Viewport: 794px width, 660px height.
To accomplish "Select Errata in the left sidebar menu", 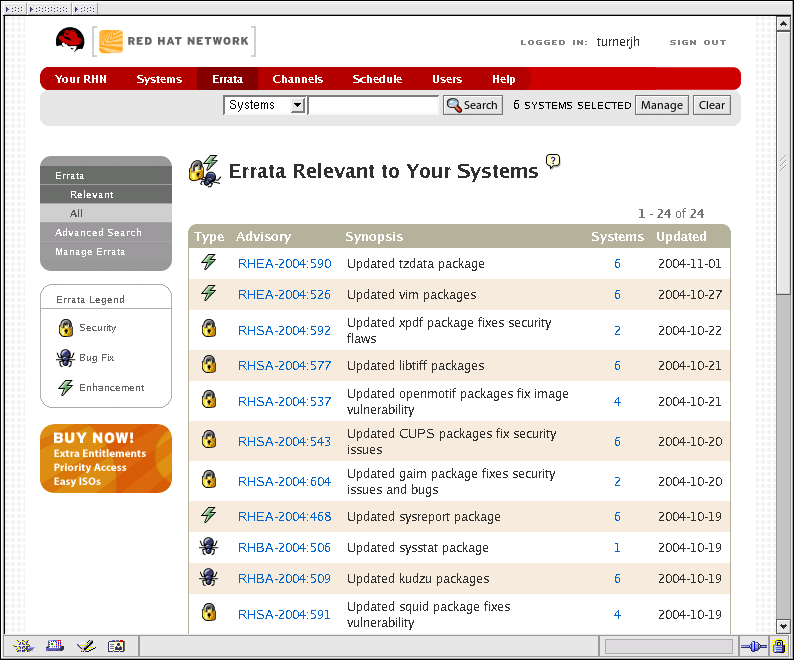I will click(106, 175).
